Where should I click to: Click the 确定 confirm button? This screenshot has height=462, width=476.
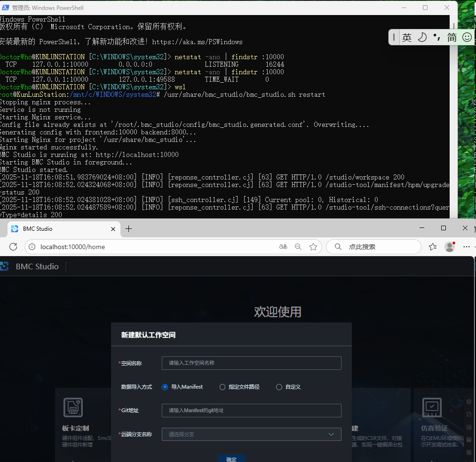point(231,458)
